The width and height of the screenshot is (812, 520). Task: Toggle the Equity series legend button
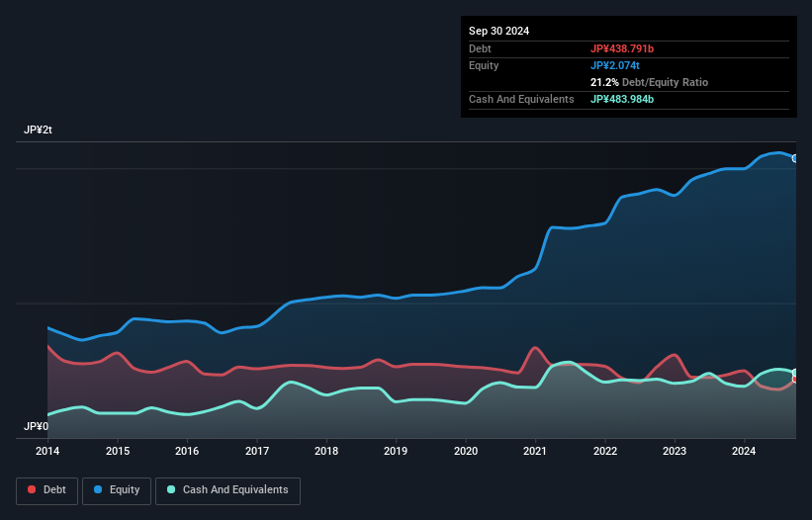tap(117, 490)
